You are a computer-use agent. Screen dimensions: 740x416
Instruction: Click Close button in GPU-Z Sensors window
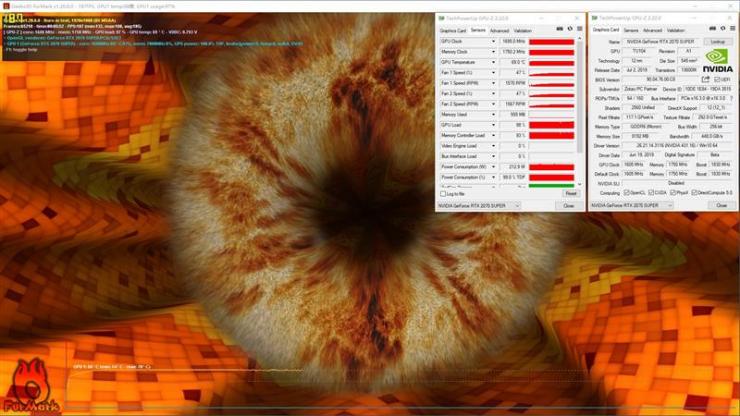(x=568, y=206)
